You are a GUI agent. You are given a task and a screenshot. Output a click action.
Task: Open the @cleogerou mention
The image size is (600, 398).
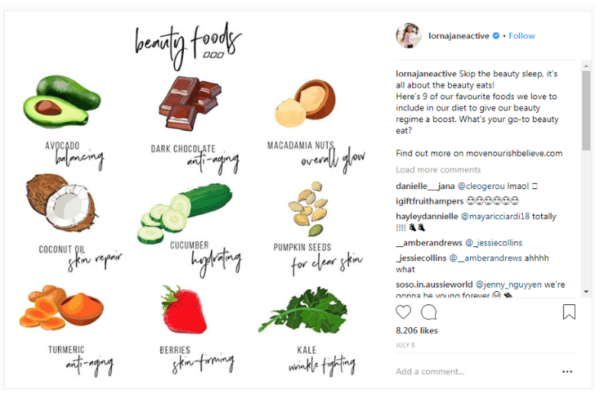click(x=481, y=186)
